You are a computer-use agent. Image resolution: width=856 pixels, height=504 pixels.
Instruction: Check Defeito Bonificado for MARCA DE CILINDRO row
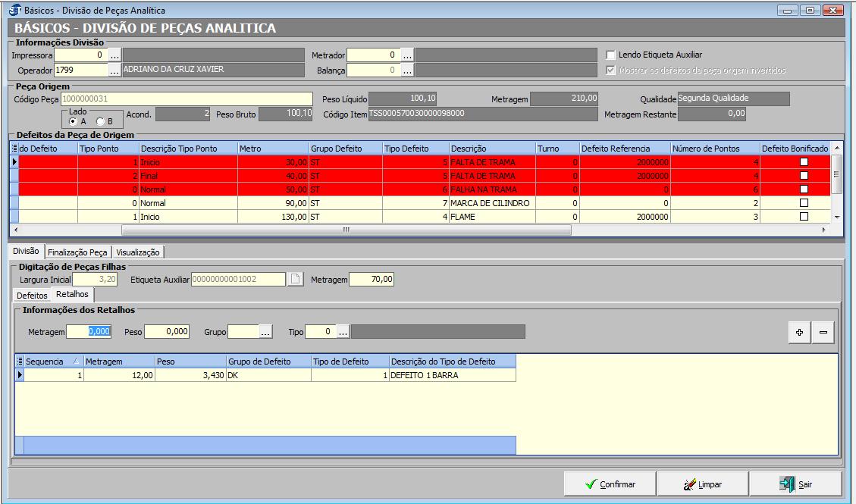point(804,203)
